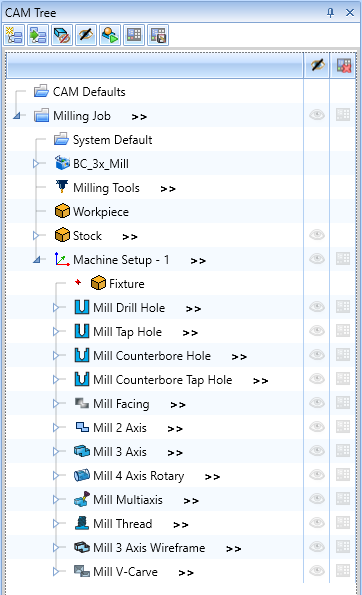Screen dimensions: 362x595
Task: Toggle visibility eye for Mill Tap Hole
Action: pyautogui.click(x=317, y=331)
